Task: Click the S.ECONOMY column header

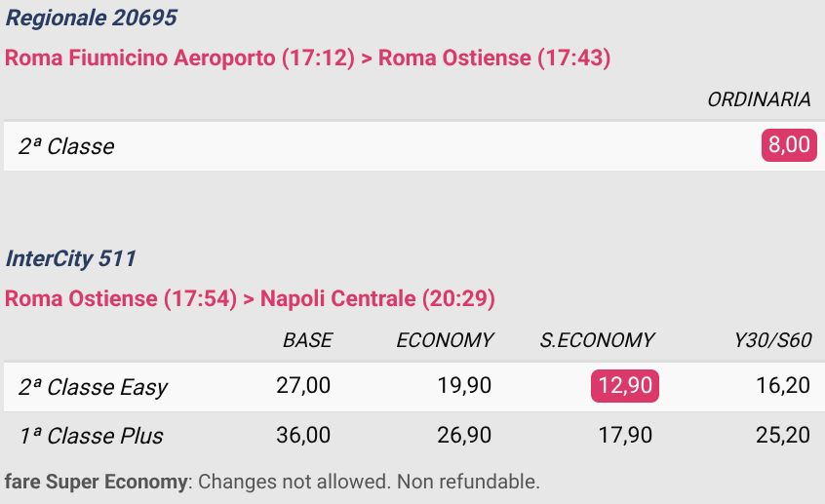Action: [597, 340]
